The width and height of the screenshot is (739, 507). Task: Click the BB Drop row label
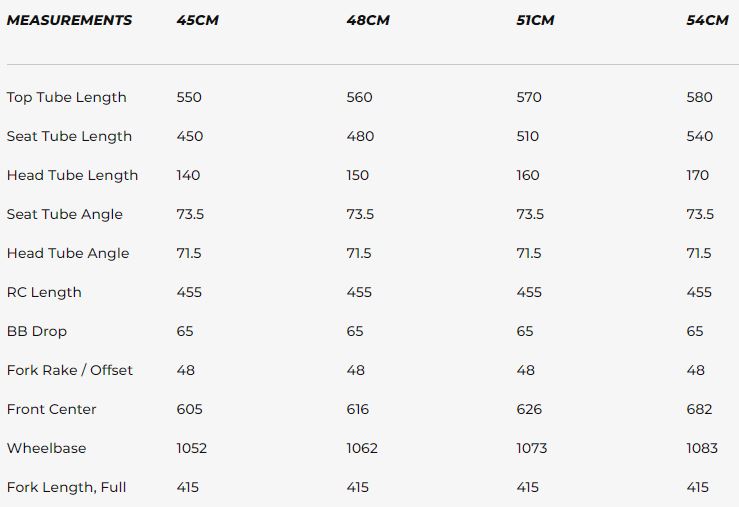(37, 331)
